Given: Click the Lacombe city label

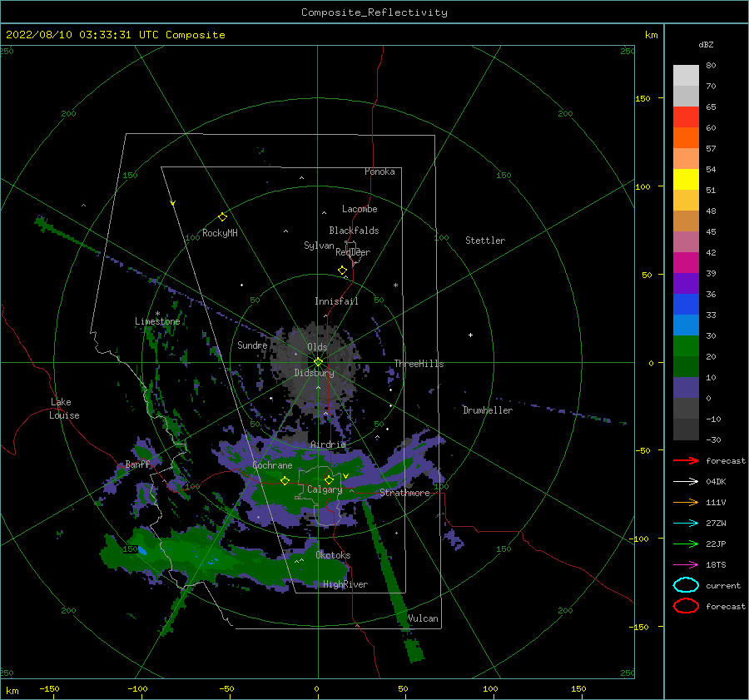Looking at the screenshot, I should (x=360, y=209).
